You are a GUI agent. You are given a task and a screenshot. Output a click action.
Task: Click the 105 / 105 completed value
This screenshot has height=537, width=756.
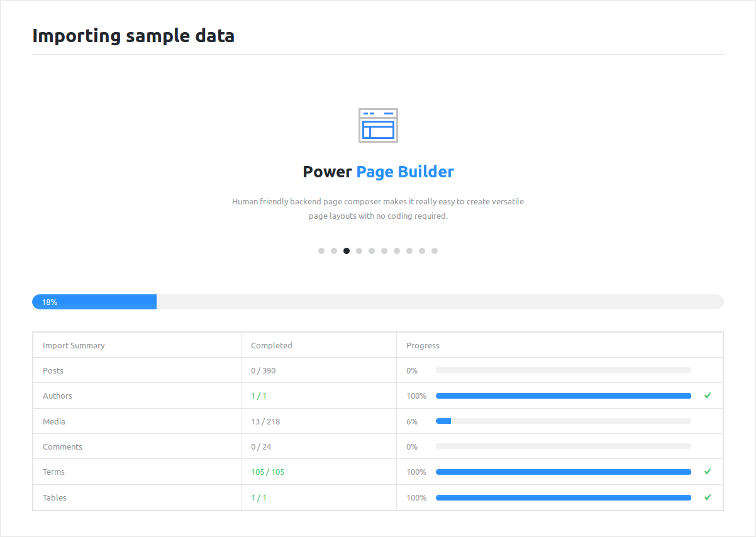(x=268, y=472)
